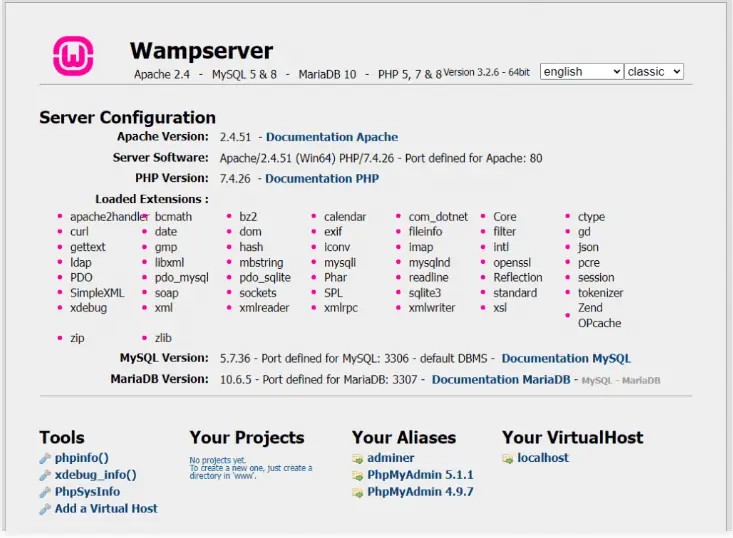This screenshot has width=733, height=538.
Task: Click wrench icon beside xdebug_info()
Action: tap(45, 475)
